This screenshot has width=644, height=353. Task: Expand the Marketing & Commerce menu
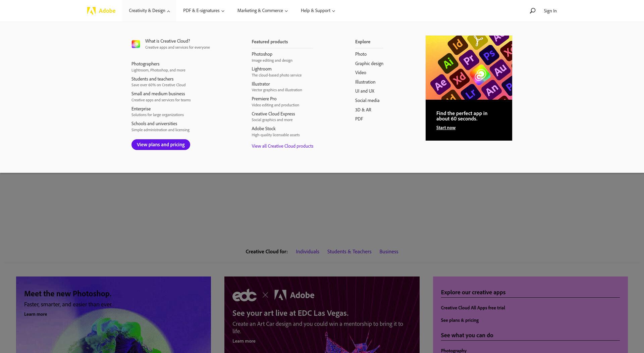262,11
